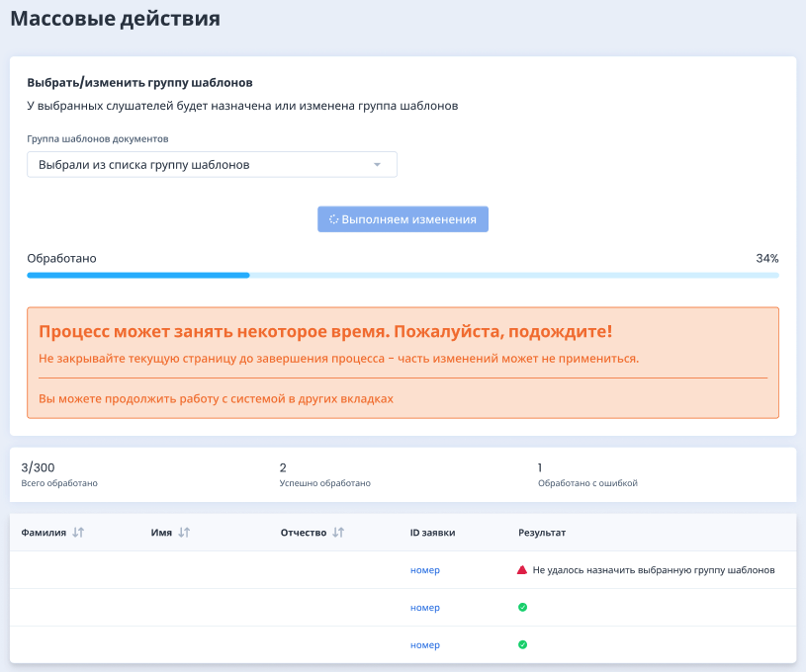The width and height of the screenshot is (806, 672).
Task: Click the '3/300' total processed count
Action: click(x=38, y=467)
